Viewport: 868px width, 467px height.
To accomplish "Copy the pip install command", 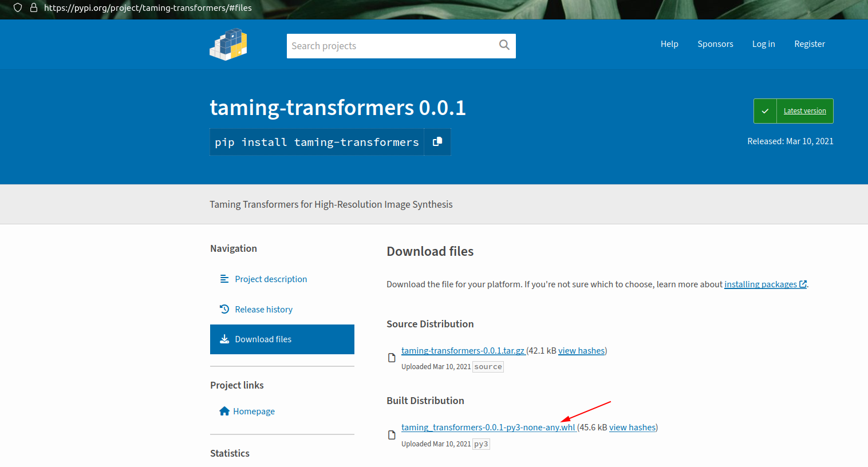I will 437,141.
